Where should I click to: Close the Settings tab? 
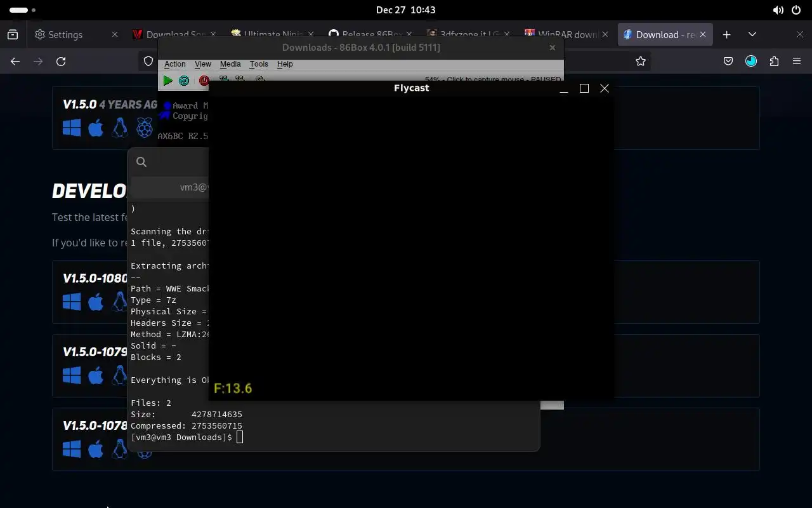(115, 34)
